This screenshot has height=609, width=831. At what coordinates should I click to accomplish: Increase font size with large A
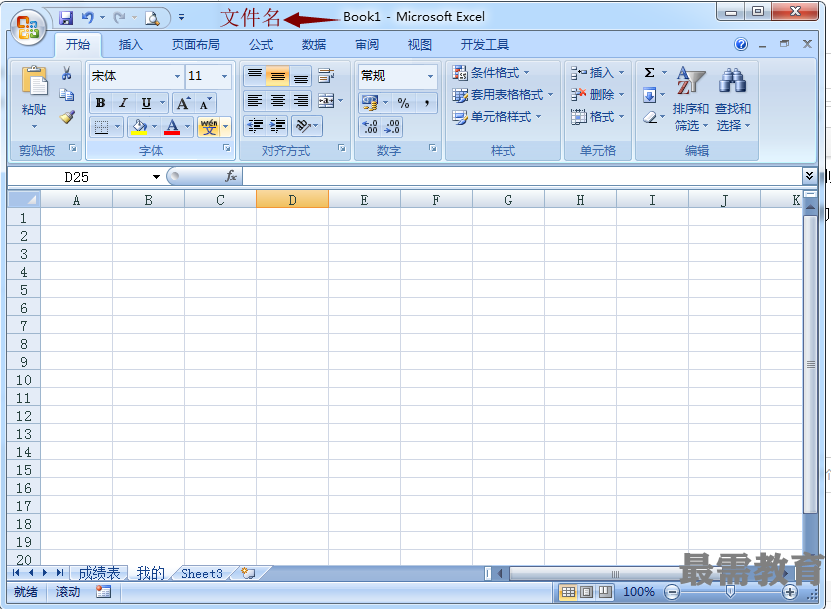pos(183,103)
